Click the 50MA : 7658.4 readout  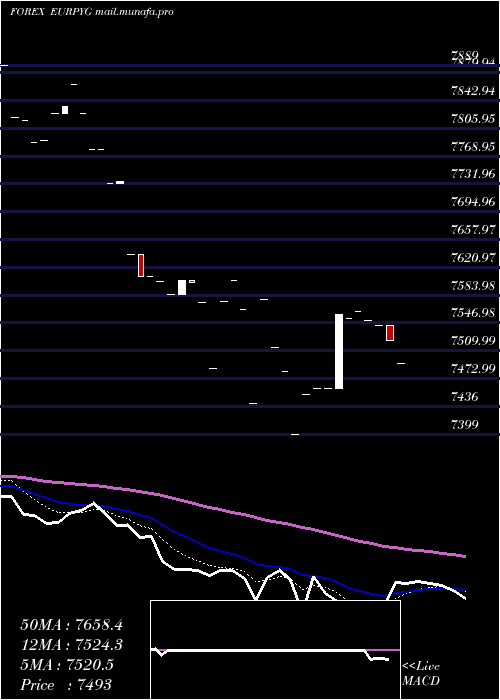(71, 625)
